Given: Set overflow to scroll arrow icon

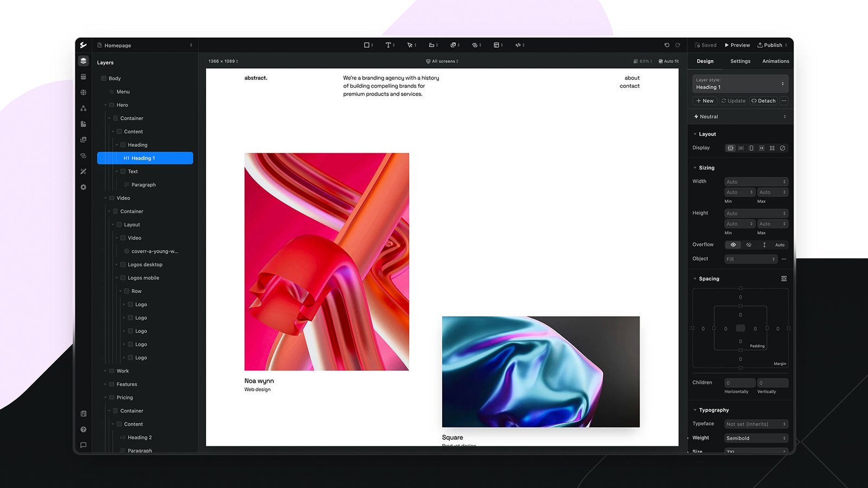Looking at the screenshot, I should tap(764, 245).
